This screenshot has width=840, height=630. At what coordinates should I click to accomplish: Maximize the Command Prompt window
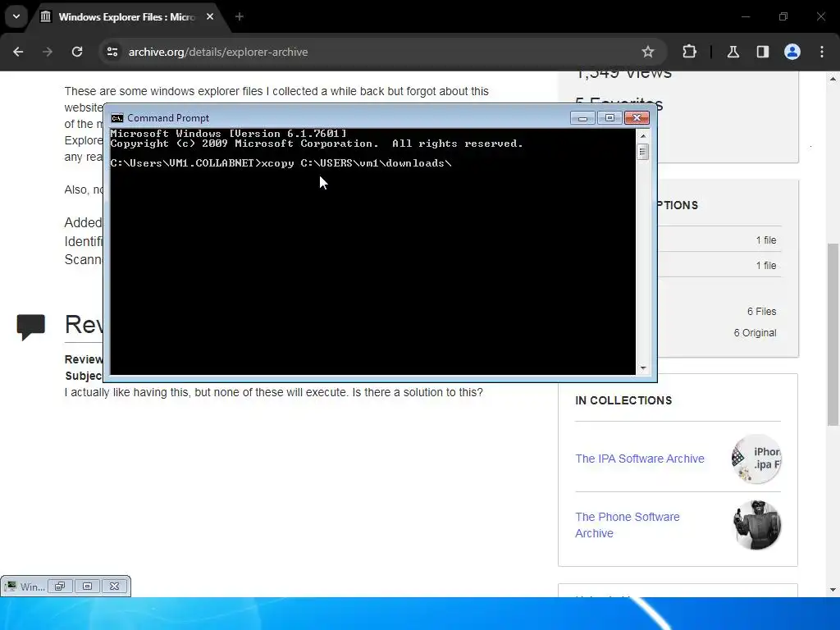pos(609,118)
